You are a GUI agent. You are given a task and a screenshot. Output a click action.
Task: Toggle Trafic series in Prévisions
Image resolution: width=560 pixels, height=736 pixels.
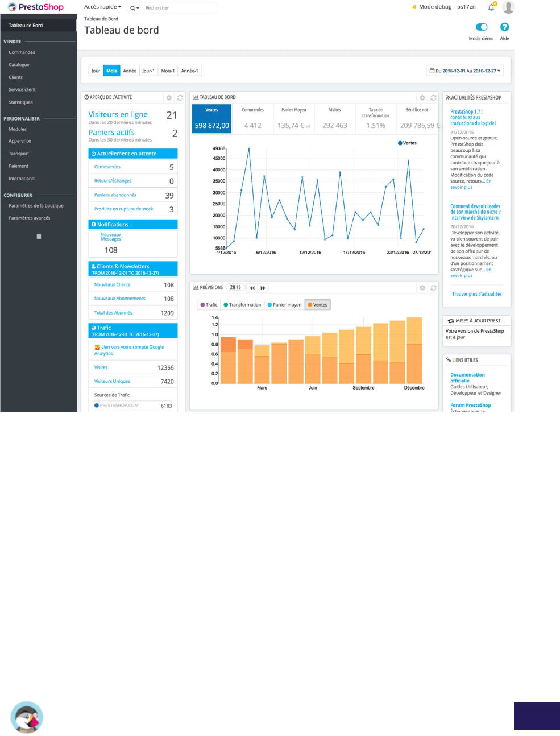tap(209, 305)
